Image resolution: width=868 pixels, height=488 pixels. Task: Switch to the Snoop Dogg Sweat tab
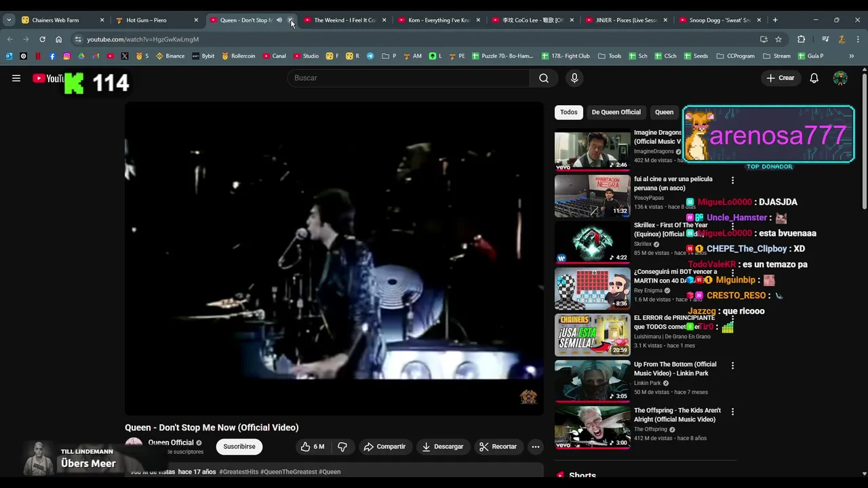[719, 20]
